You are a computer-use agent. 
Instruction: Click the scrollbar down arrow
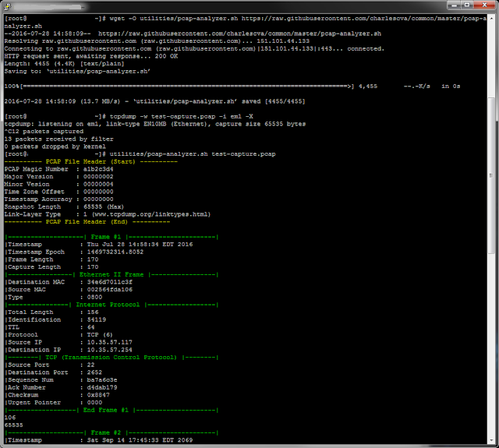pos(492,440)
